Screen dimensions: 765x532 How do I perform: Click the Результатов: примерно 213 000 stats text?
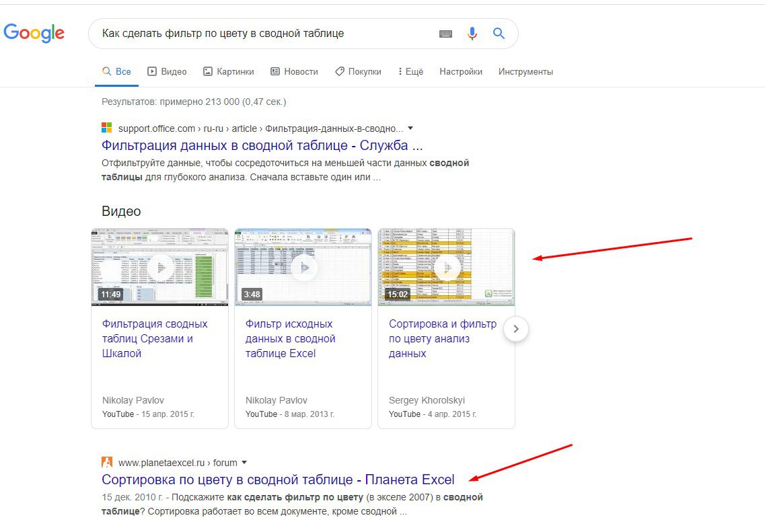click(x=194, y=102)
